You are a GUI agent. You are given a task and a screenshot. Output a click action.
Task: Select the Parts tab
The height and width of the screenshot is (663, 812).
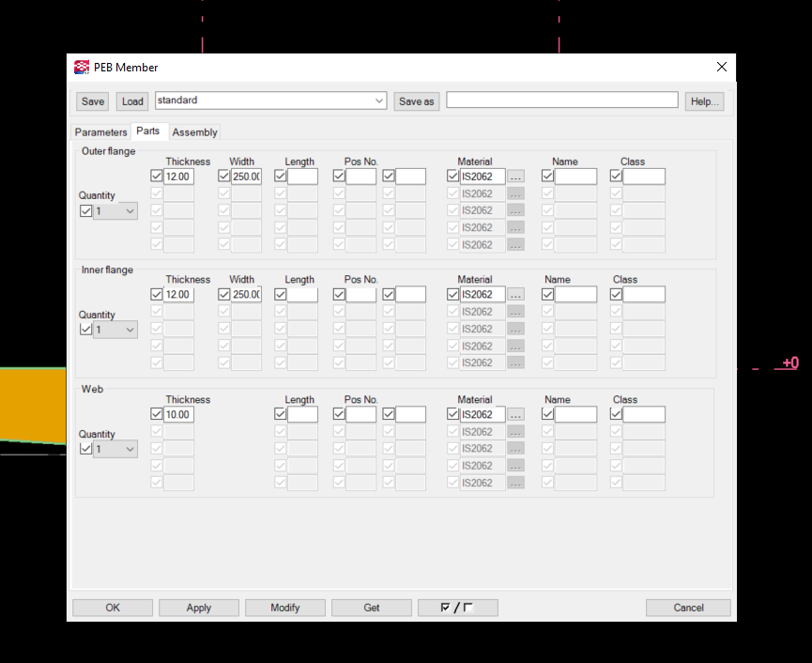148,131
